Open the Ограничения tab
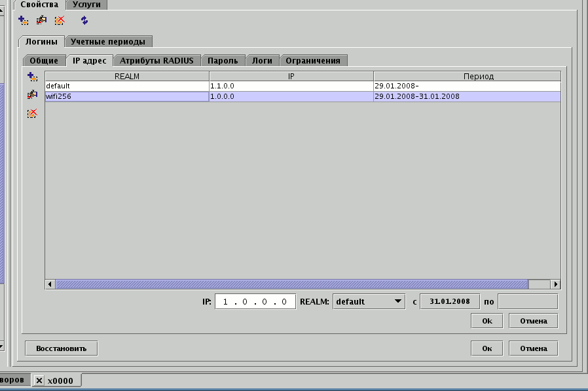This screenshot has width=588, height=391. [x=313, y=61]
